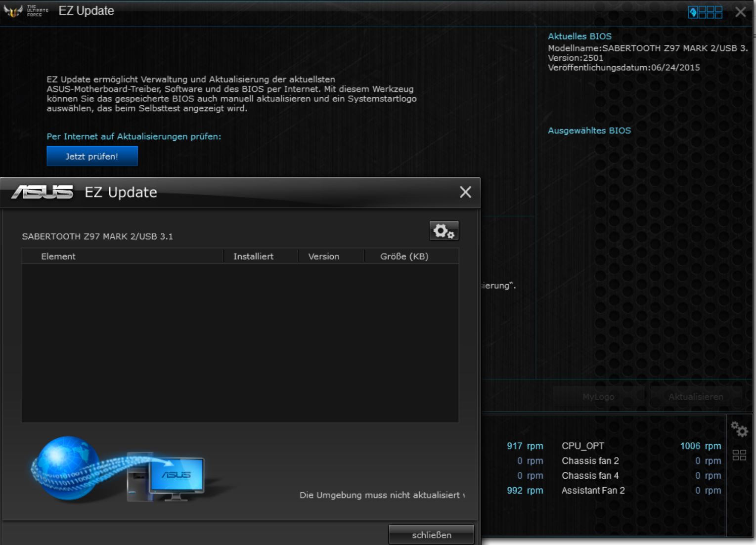Click the Jetzt prüfen! button
This screenshot has width=756, height=545.
[x=92, y=156]
